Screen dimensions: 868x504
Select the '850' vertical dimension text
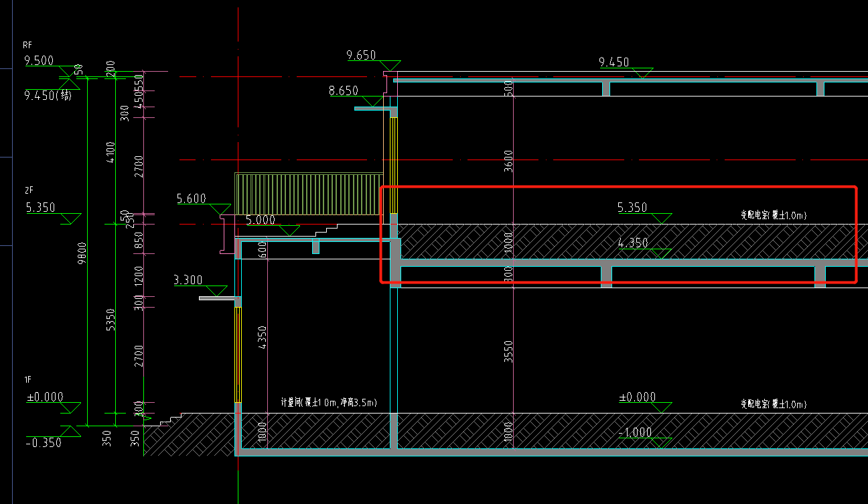pyautogui.click(x=139, y=241)
